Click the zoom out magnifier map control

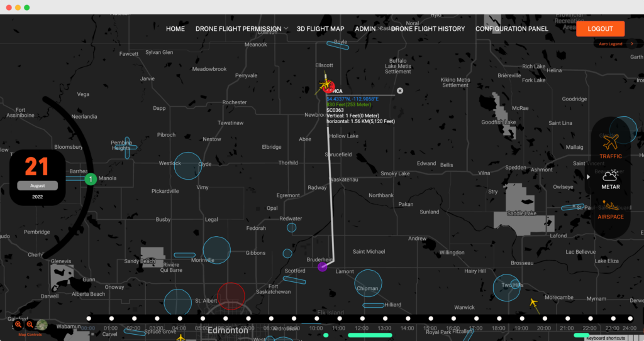tap(30, 325)
